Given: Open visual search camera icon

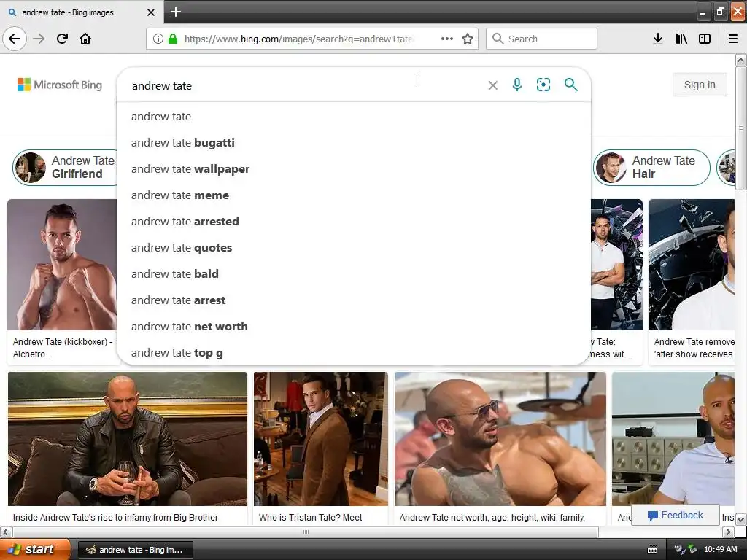Looking at the screenshot, I should coord(543,85).
